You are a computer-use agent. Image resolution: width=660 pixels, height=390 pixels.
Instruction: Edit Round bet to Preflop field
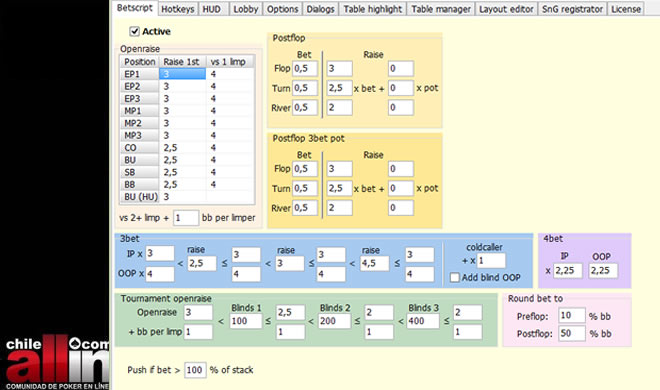coord(572,316)
